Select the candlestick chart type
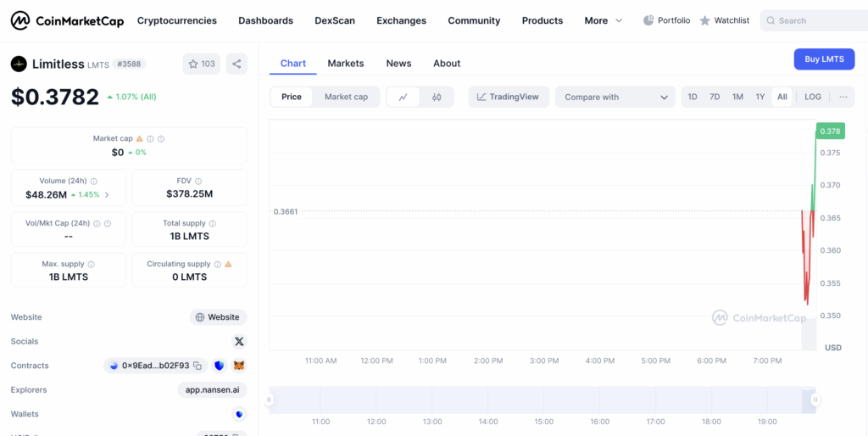The image size is (868, 436). point(437,97)
